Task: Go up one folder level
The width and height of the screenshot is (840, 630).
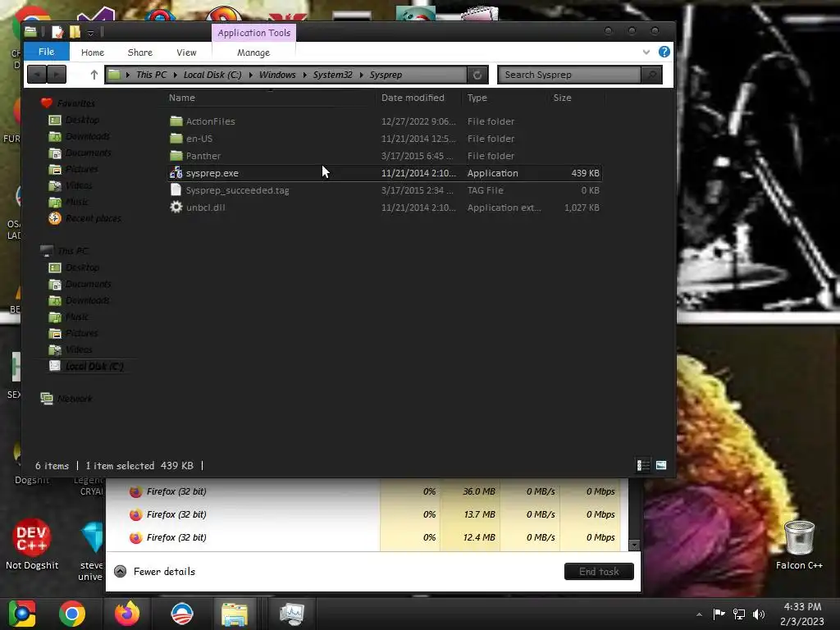Action: click(94, 75)
